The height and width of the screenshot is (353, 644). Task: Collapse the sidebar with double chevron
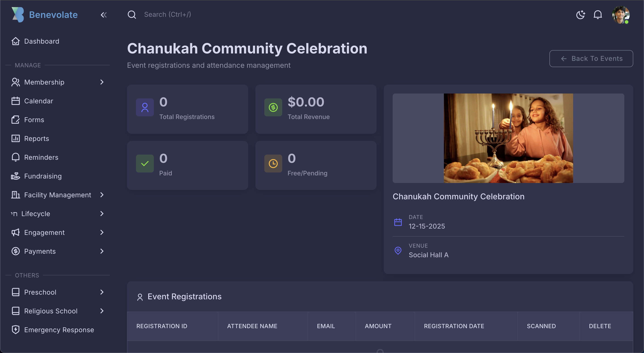104,15
